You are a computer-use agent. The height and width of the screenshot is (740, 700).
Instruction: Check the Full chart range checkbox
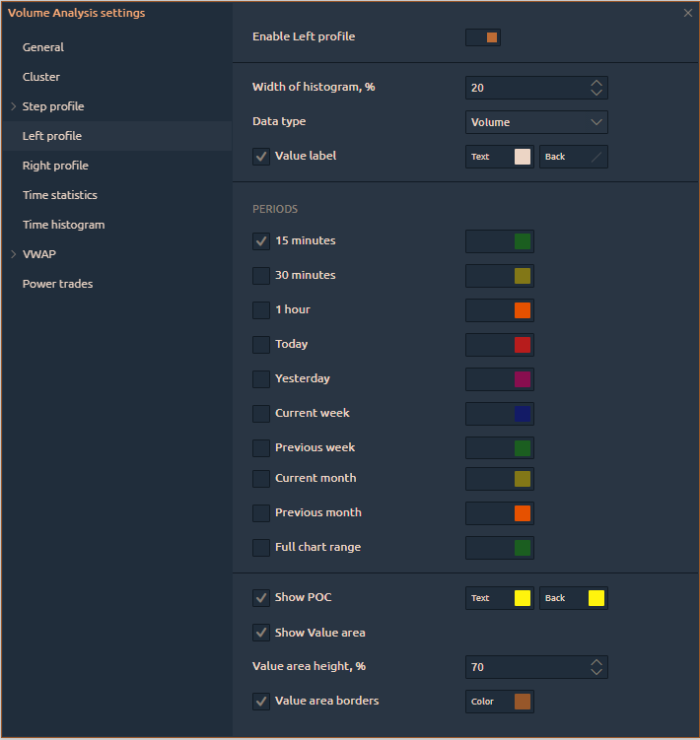coord(261,547)
